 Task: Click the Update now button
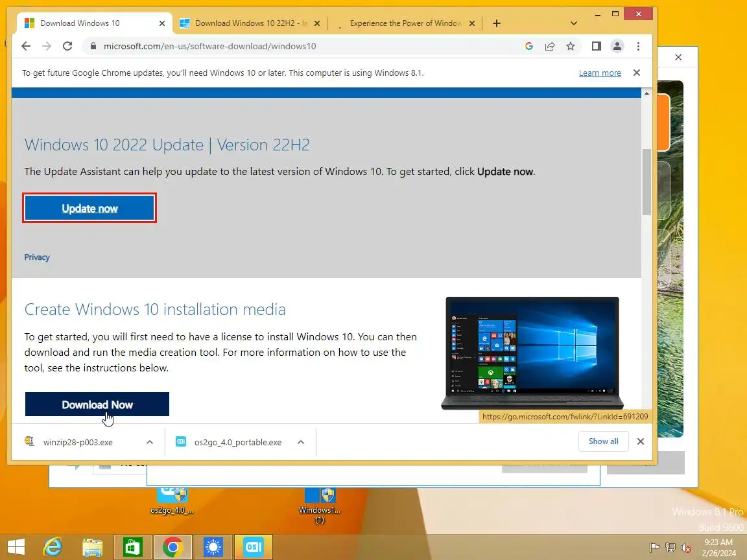point(89,208)
